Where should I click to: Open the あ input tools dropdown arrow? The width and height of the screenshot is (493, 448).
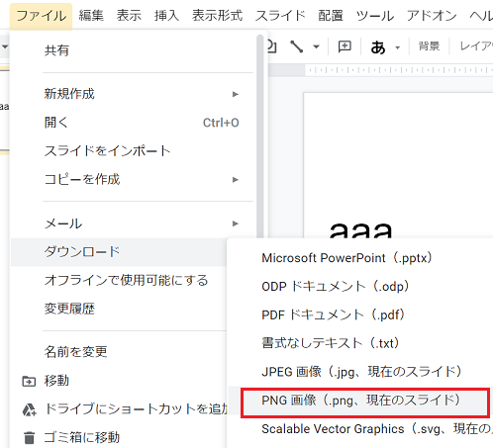coord(398,47)
